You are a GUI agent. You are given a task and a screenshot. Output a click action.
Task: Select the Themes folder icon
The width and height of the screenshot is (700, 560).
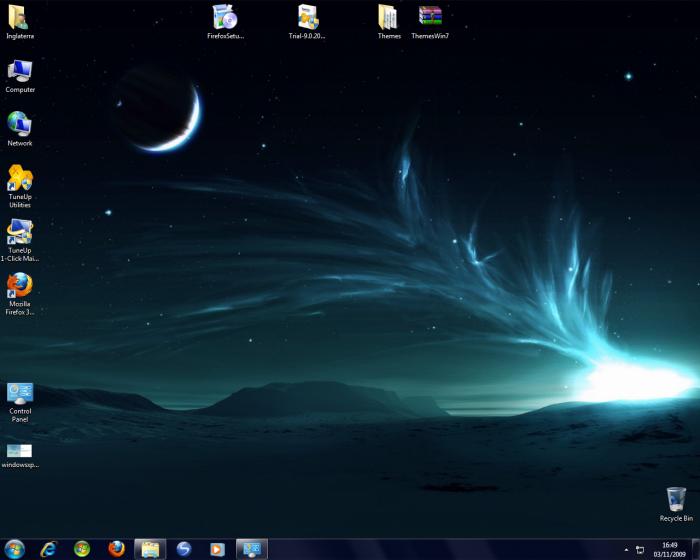(x=388, y=21)
